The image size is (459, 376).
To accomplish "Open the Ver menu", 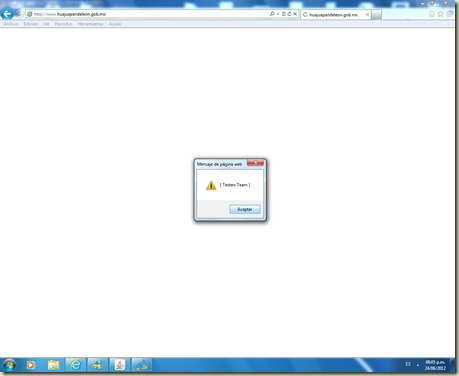I will 46,24.
